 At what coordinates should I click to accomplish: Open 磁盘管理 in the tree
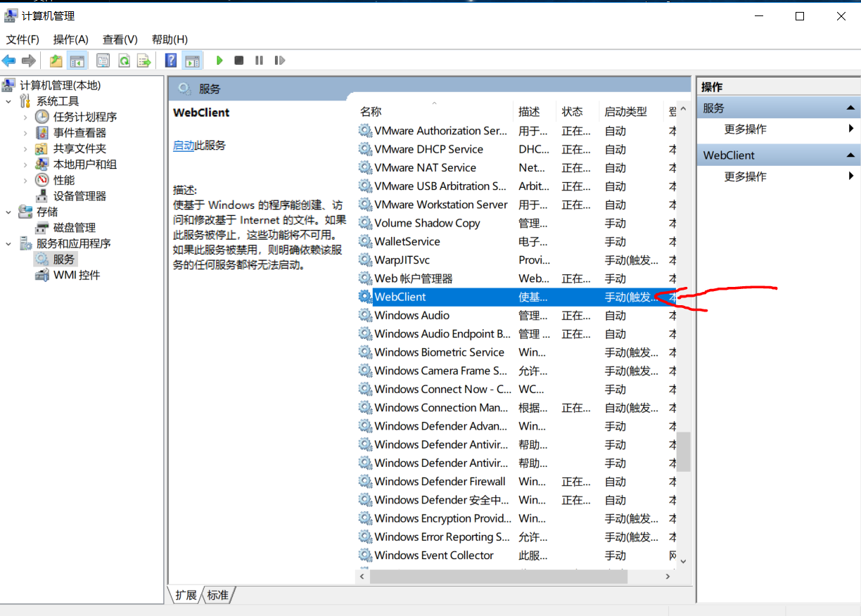point(75,228)
